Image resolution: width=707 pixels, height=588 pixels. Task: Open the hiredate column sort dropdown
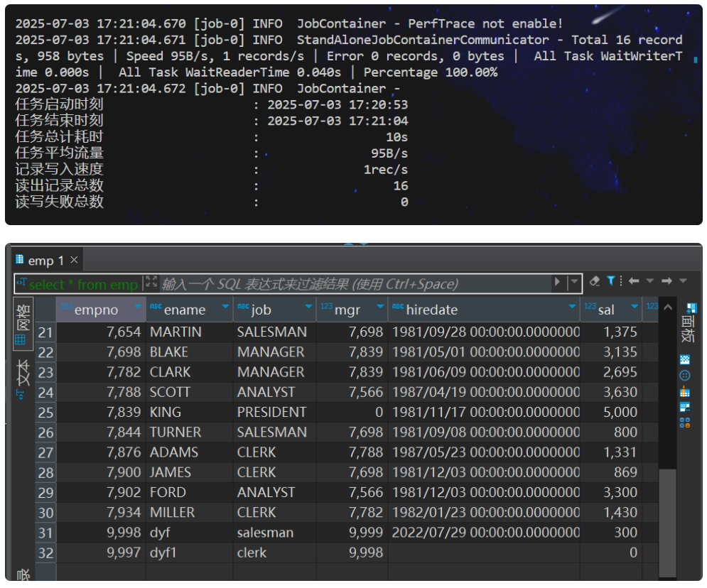click(572, 306)
